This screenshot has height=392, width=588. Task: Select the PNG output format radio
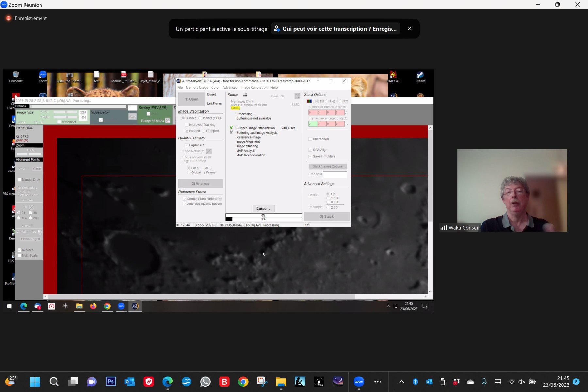point(327,101)
